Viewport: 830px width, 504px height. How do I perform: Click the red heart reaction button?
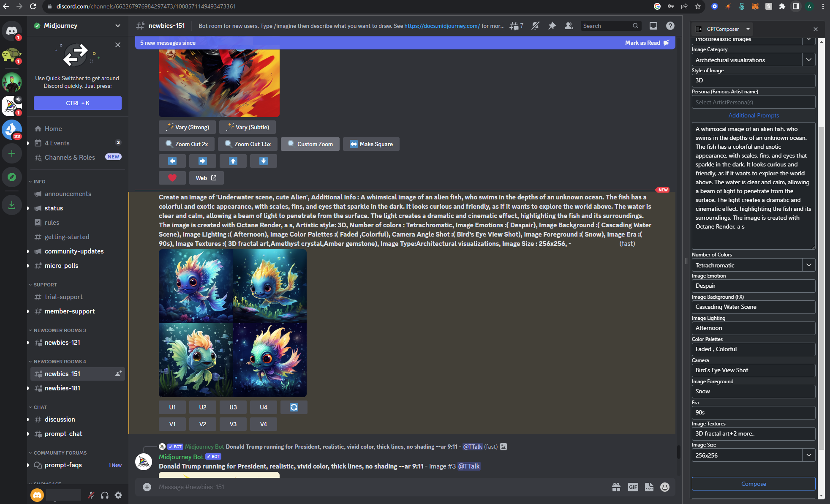click(x=172, y=178)
